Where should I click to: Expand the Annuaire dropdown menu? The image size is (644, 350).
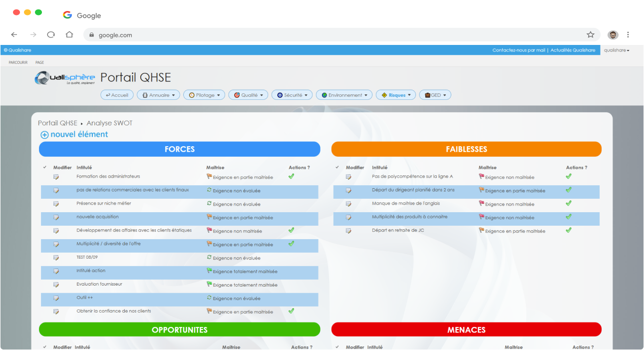click(x=158, y=95)
